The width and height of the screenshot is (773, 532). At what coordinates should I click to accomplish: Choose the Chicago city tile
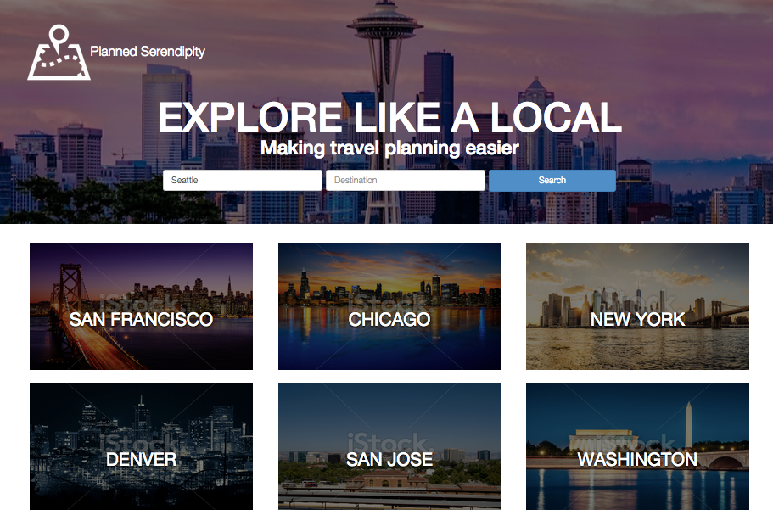[389, 306]
